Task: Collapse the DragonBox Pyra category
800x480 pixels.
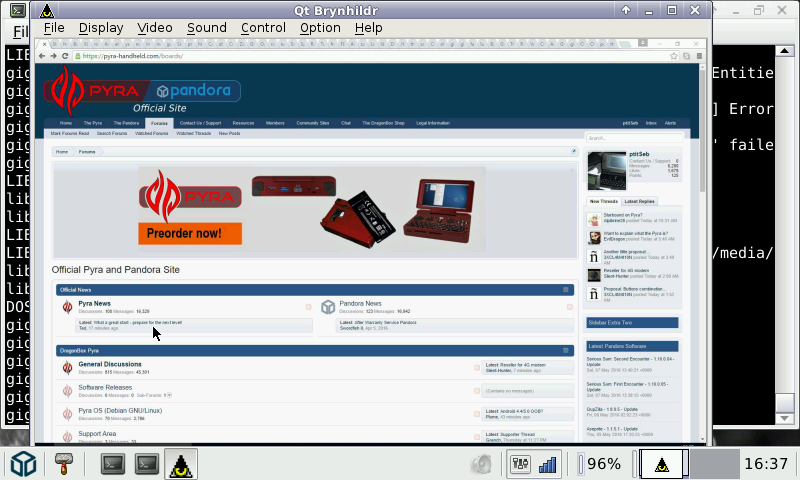Action: click(x=566, y=351)
